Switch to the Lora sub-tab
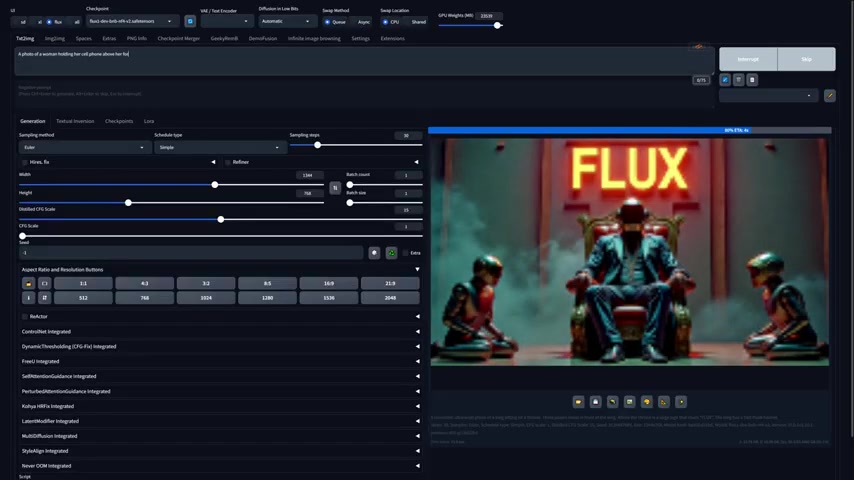Viewport: 854px width, 480px height. click(149, 121)
